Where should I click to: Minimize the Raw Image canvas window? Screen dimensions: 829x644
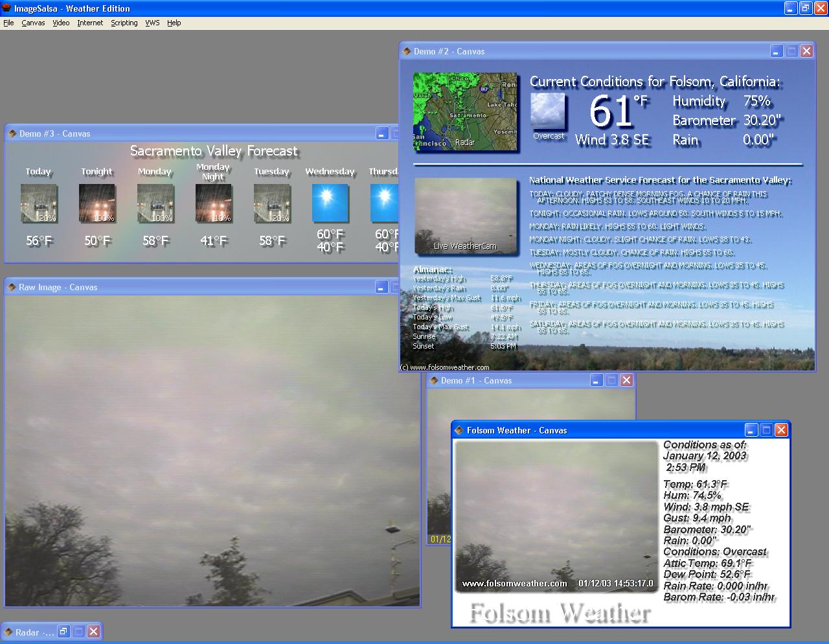pyautogui.click(x=381, y=287)
